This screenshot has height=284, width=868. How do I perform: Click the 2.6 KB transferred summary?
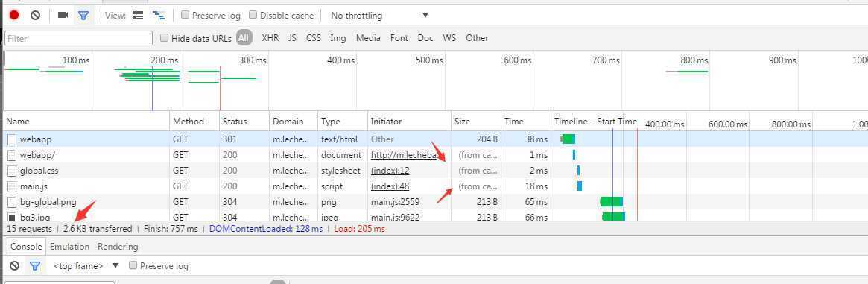98,229
